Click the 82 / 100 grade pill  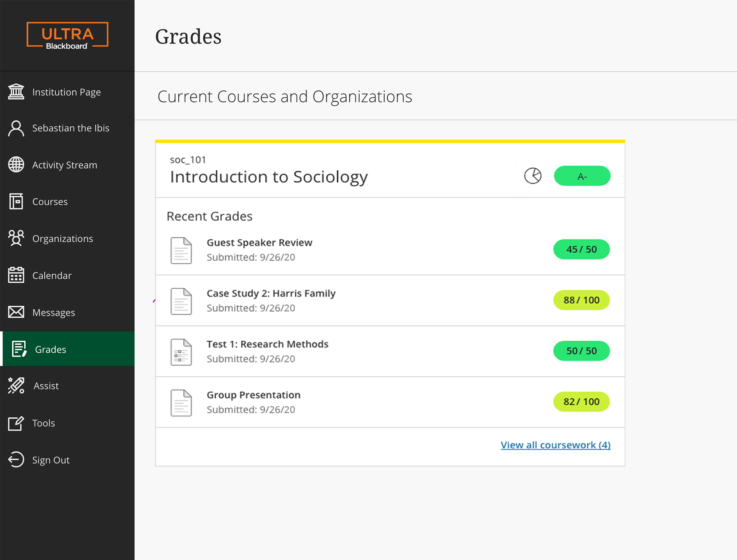coord(581,402)
